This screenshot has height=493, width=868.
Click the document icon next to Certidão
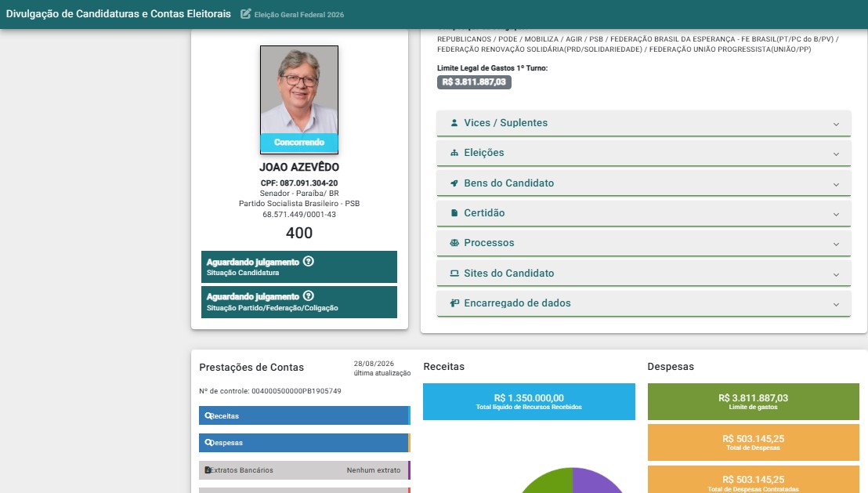[x=454, y=212]
